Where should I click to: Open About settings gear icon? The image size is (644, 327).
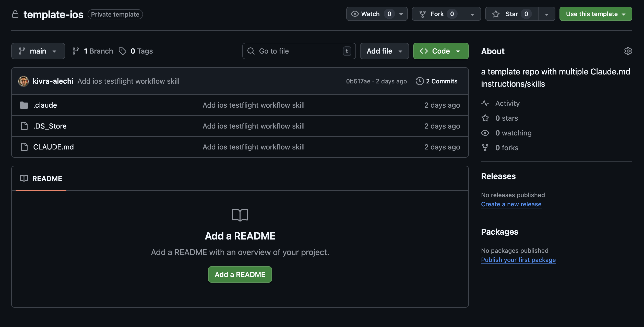point(628,51)
